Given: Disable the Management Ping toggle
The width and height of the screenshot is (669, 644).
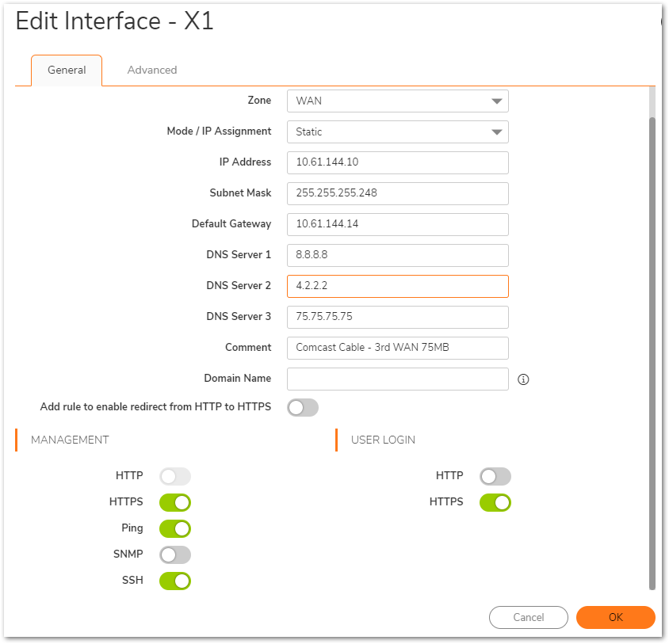Looking at the screenshot, I should [x=175, y=528].
